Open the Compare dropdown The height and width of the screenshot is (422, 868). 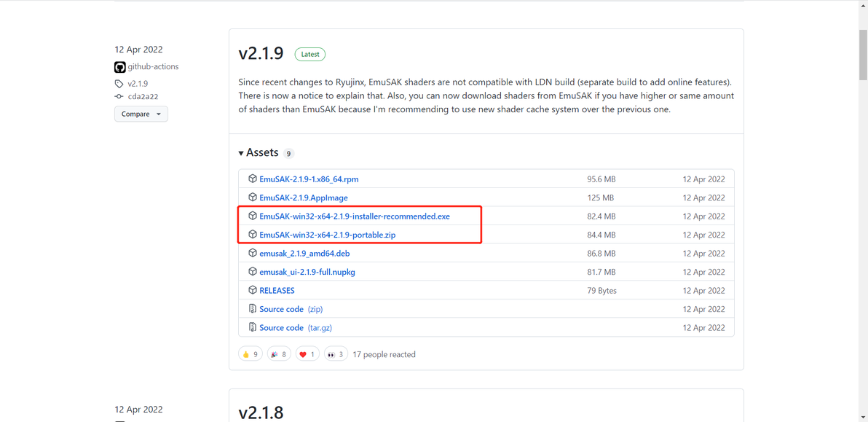coord(141,114)
